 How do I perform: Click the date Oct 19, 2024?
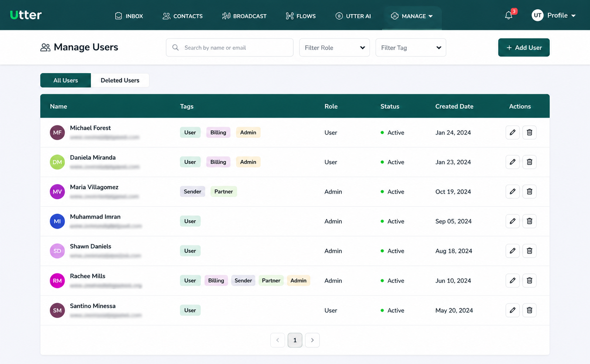pos(453,191)
